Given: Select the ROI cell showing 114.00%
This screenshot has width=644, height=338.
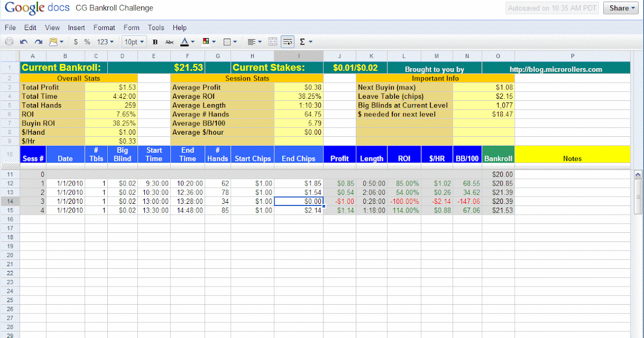Looking at the screenshot, I should 404,210.
